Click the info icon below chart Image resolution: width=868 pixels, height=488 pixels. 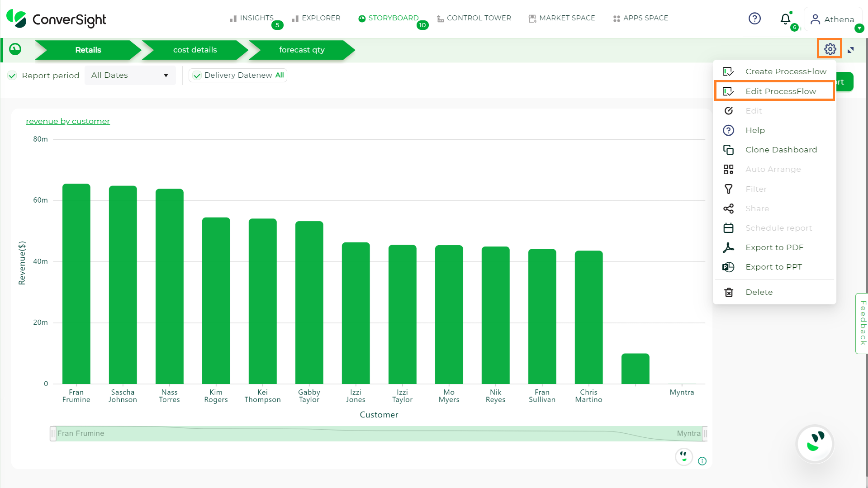[702, 461]
